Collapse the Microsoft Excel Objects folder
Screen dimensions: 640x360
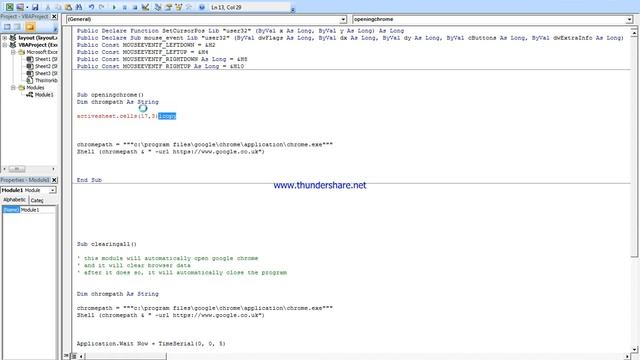pos(13,52)
